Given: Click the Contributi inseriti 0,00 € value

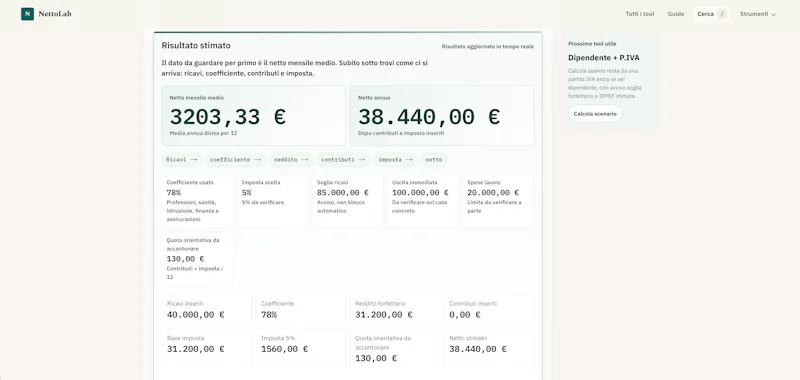Looking at the screenshot, I should click(465, 315).
